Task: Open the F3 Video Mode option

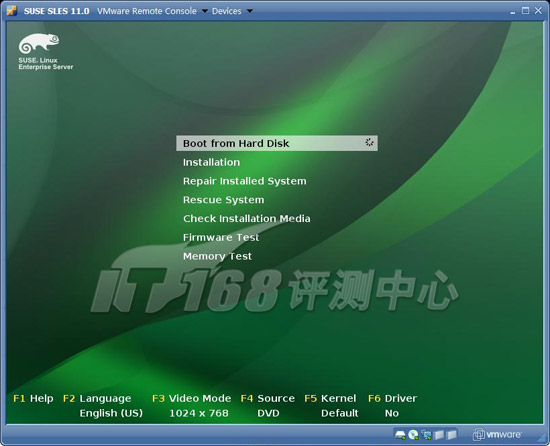Action: (x=192, y=399)
